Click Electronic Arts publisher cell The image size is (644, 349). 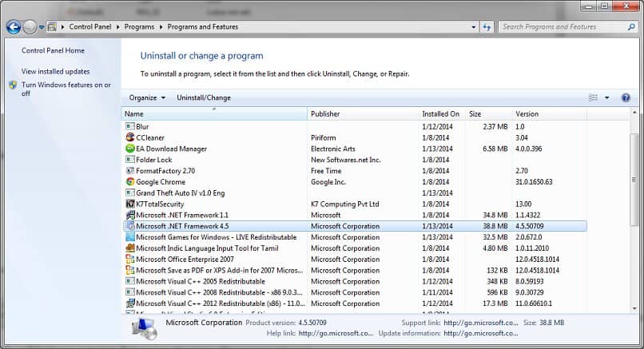333,149
